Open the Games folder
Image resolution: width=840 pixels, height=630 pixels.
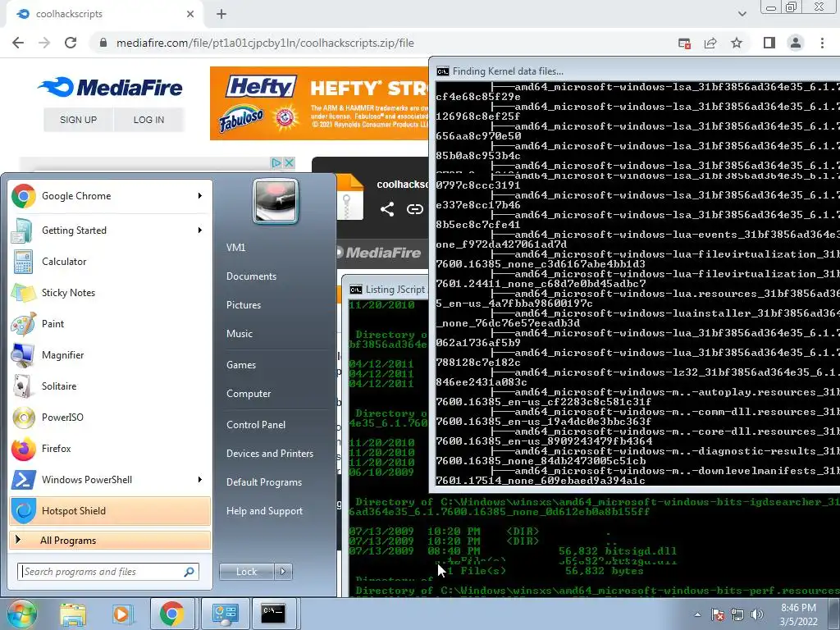[241, 365]
